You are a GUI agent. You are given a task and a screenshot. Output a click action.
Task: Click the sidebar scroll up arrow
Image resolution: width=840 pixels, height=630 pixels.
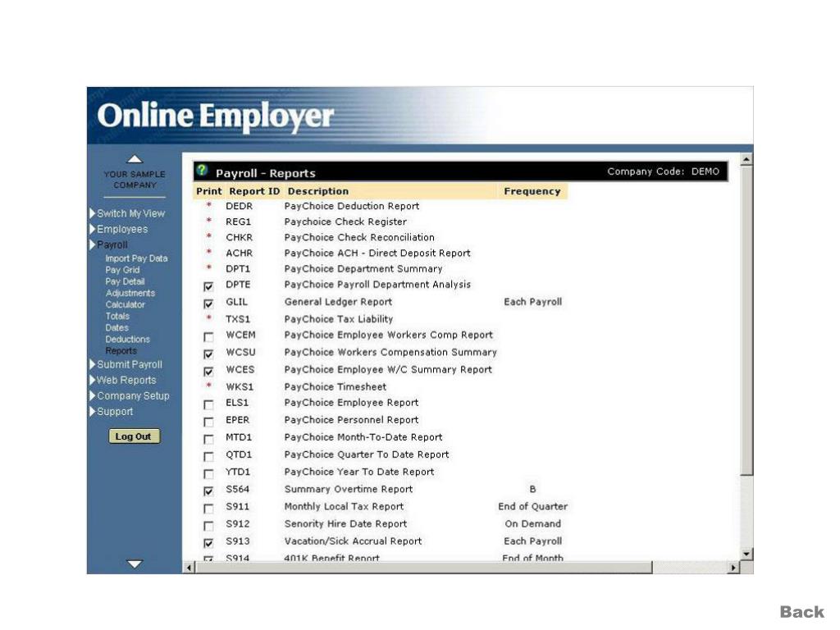pos(135,159)
